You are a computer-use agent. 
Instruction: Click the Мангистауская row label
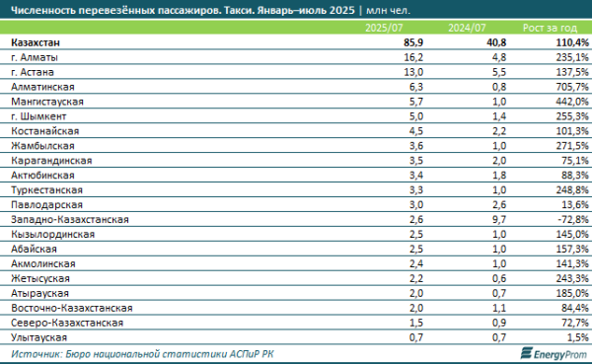tap(47, 102)
